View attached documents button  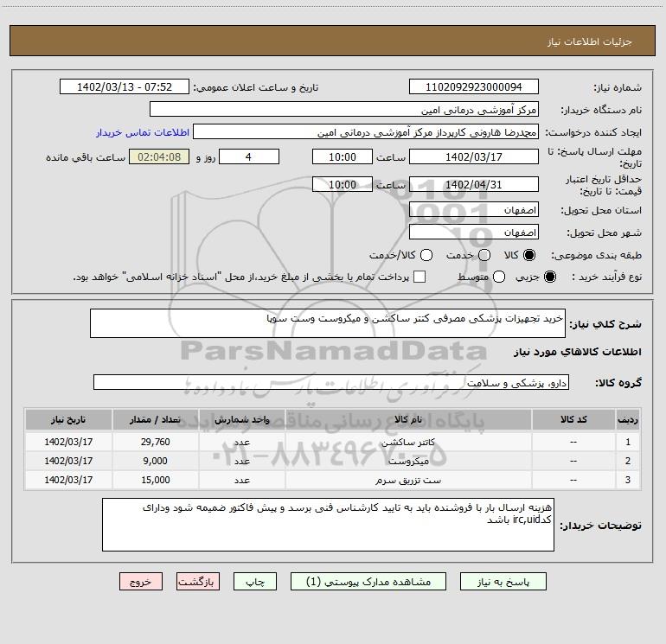368,582
